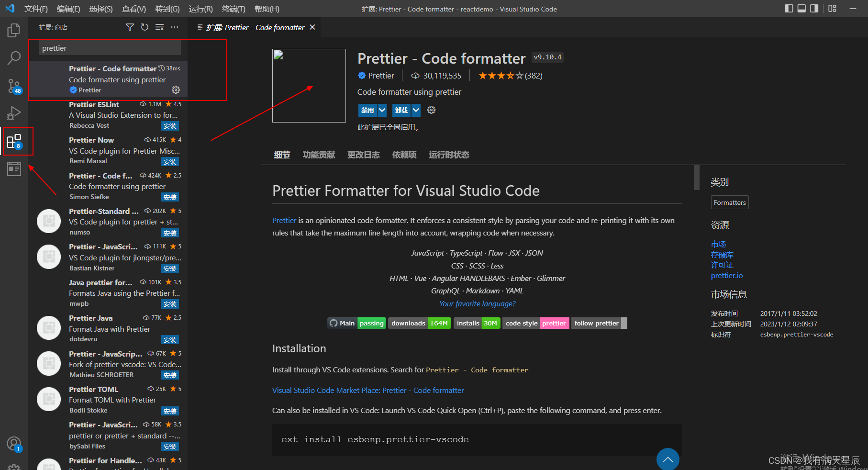Toggle secondary side bar layout icon
868x470 pixels.
[814, 9]
